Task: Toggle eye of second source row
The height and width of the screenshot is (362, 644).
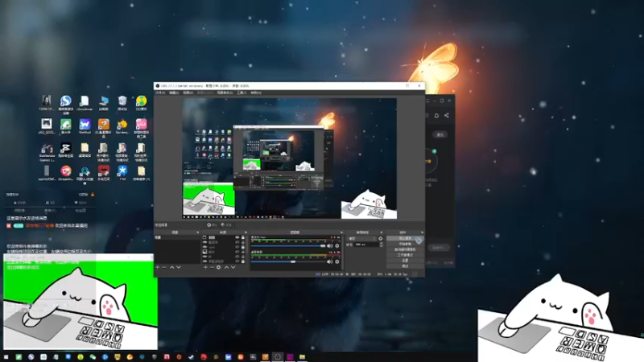Action: click(237, 242)
